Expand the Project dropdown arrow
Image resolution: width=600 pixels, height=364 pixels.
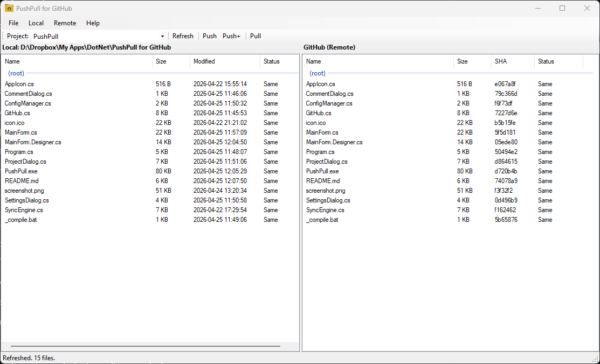pyautogui.click(x=162, y=36)
